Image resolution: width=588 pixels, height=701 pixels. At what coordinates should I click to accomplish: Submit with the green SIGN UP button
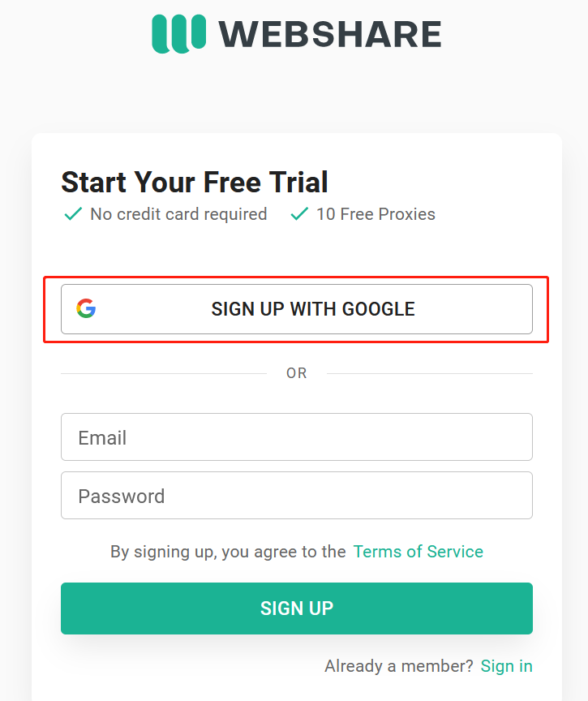[297, 608]
